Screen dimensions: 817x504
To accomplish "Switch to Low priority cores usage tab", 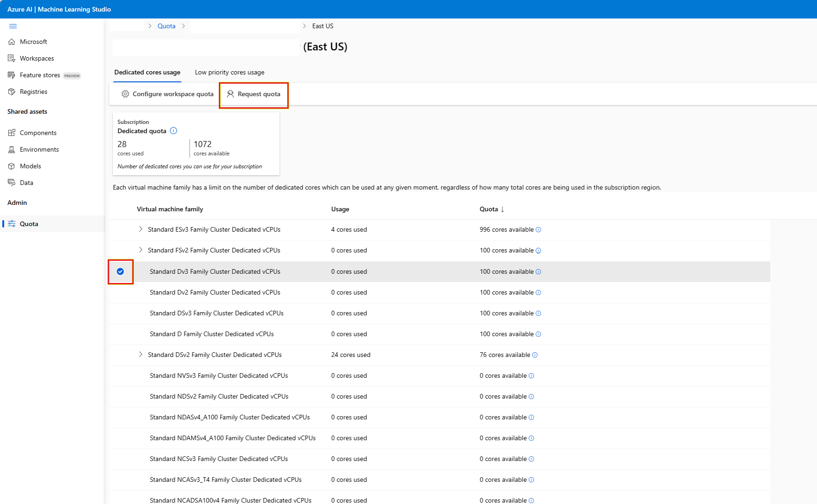I will (x=229, y=72).
